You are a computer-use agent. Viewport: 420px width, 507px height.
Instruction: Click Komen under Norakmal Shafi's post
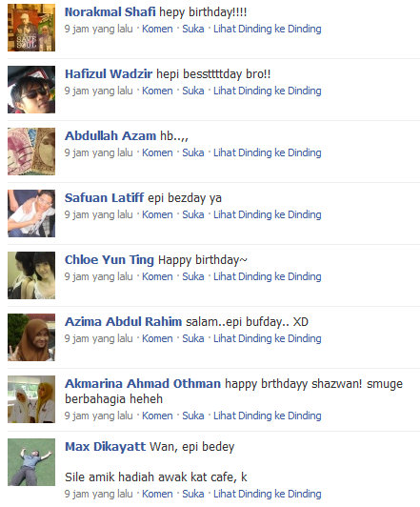coord(157,29)
